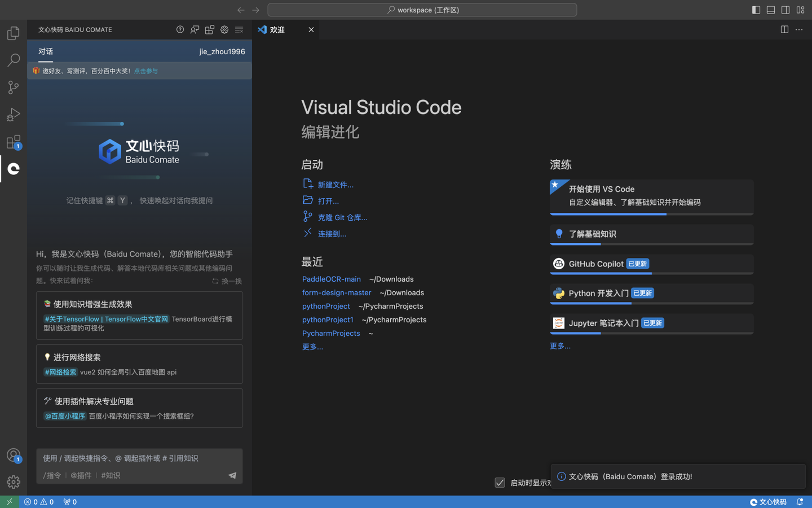
Task: Open Comate settings gear in panel header
Action: coord(224,29)
